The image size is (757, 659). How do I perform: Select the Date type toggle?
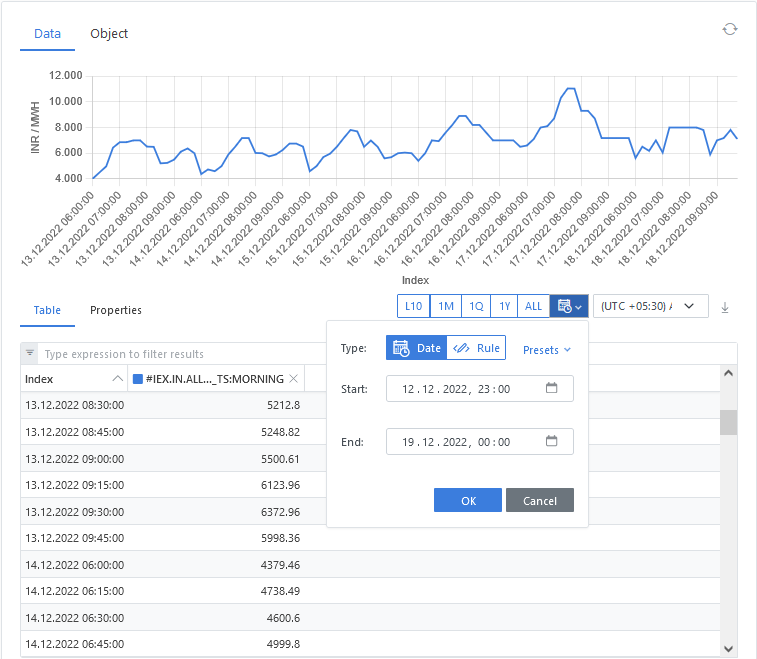[x=417, y=348]
